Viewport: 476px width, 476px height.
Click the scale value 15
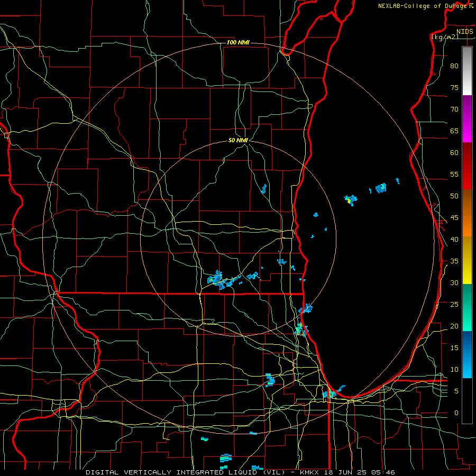[454, 348]
